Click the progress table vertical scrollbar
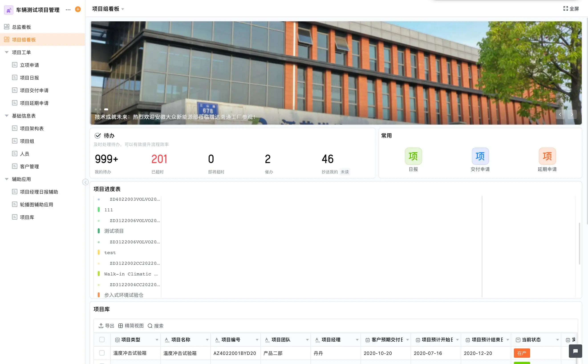 (579, 243)
